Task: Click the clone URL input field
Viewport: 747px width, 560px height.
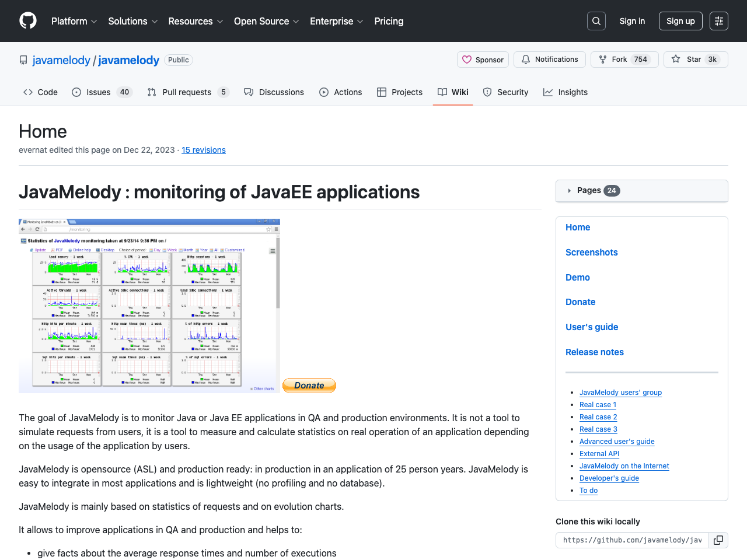Action: coord(632,540)
